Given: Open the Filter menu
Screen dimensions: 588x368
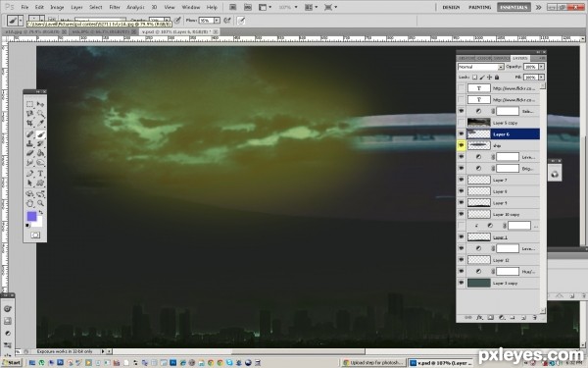Looking at the screenshot, I should [x=115, y=7].
